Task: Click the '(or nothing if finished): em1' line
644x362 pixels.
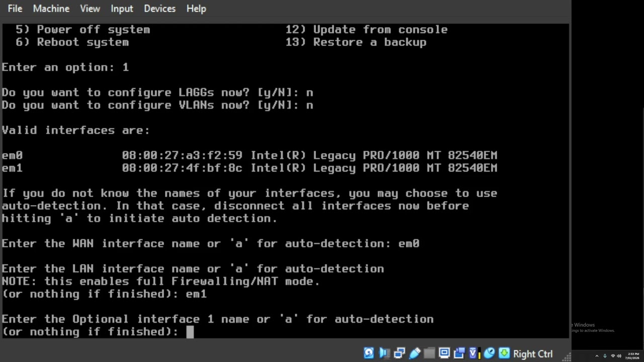Action: pyautogui.click(x=104, y=294)
